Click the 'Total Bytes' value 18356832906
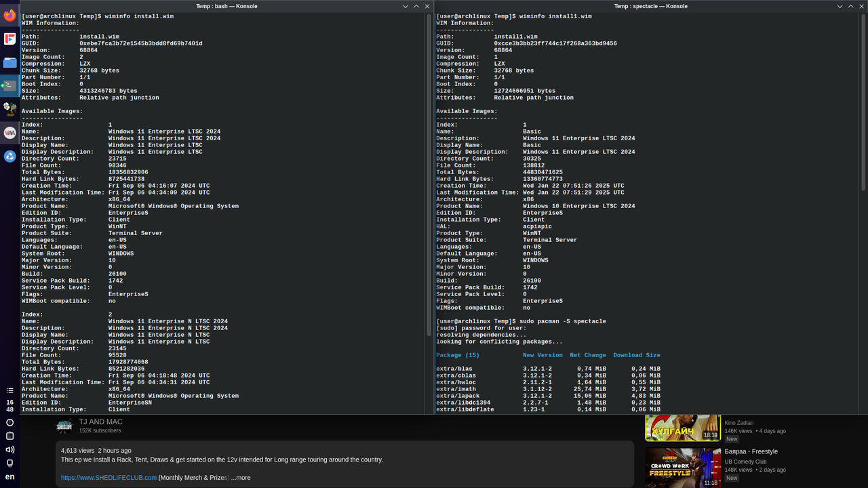This screenshot has height=488, width=868. [128, 172]
